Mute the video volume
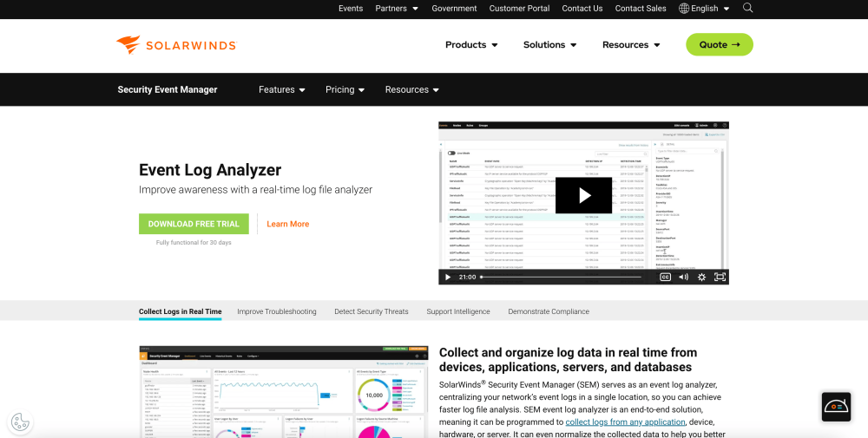The height and width of the screenshot is (438, 868). (x=684, y=277)
